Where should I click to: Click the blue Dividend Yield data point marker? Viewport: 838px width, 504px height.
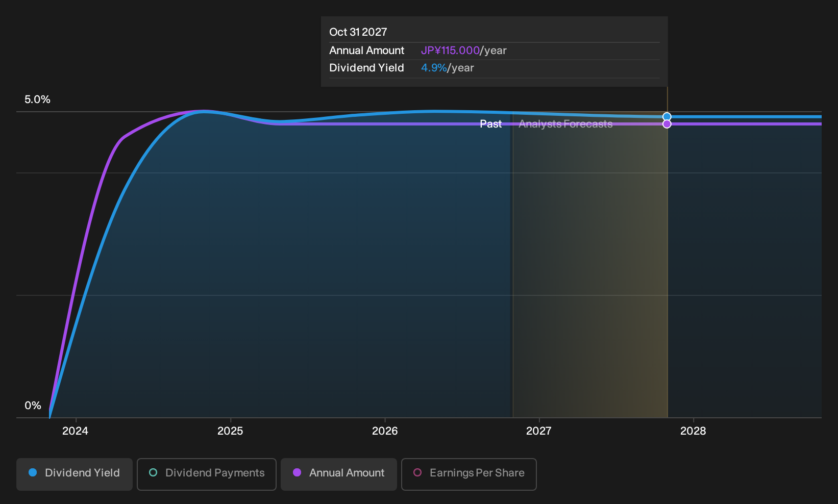[667, 117]
